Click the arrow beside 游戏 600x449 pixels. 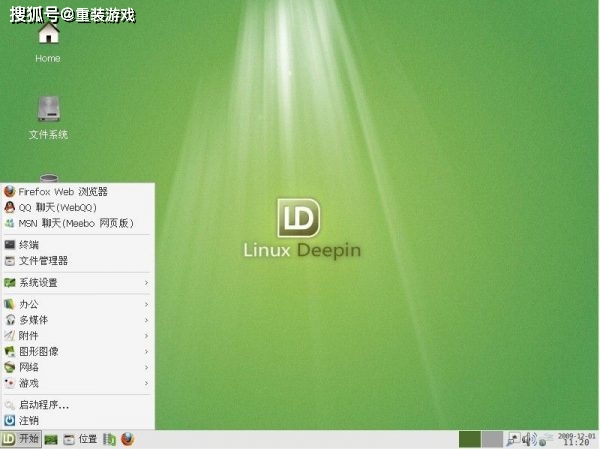[147, 383]
